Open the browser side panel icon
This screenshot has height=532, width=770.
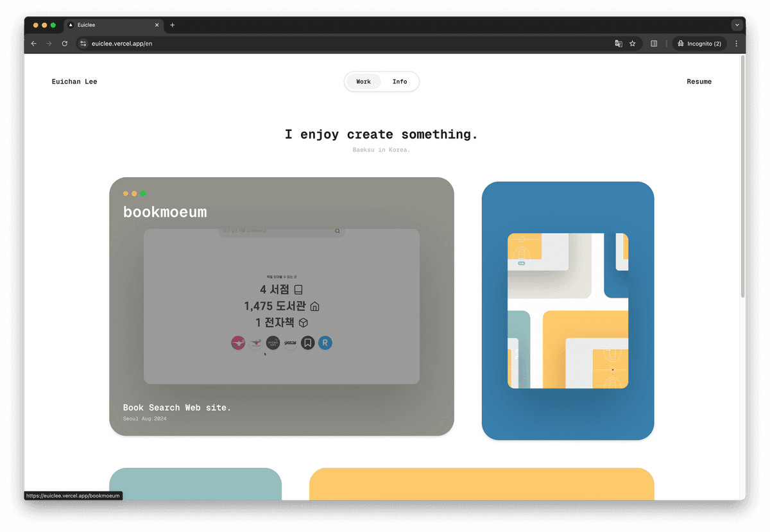(654, 44)
